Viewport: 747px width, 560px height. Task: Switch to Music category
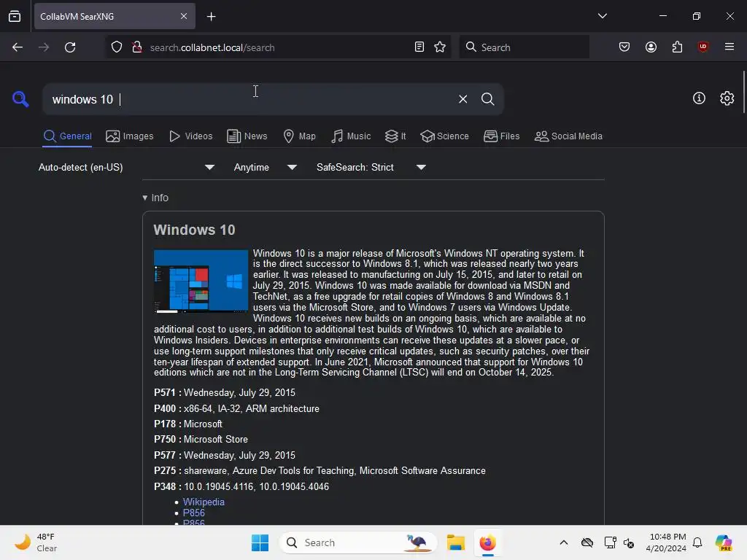pos(351,136)
